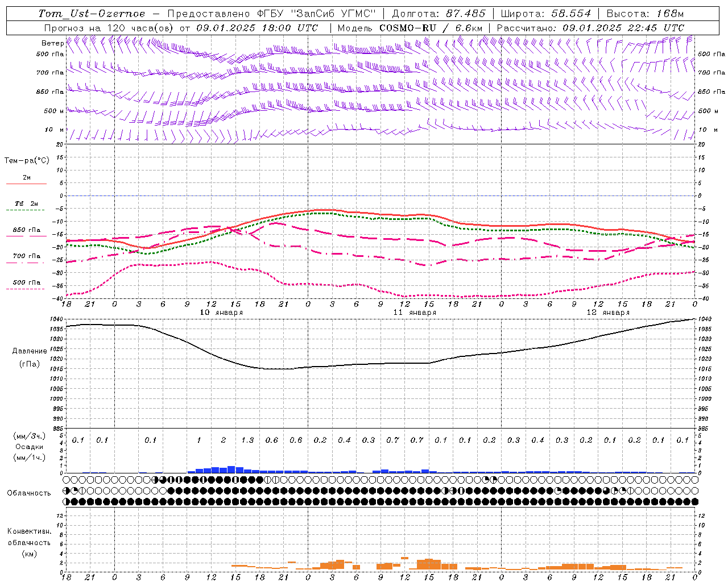Click the 'Осадки' precipitation label
Screen dimensions: 728x582
[x=30, y=447]
